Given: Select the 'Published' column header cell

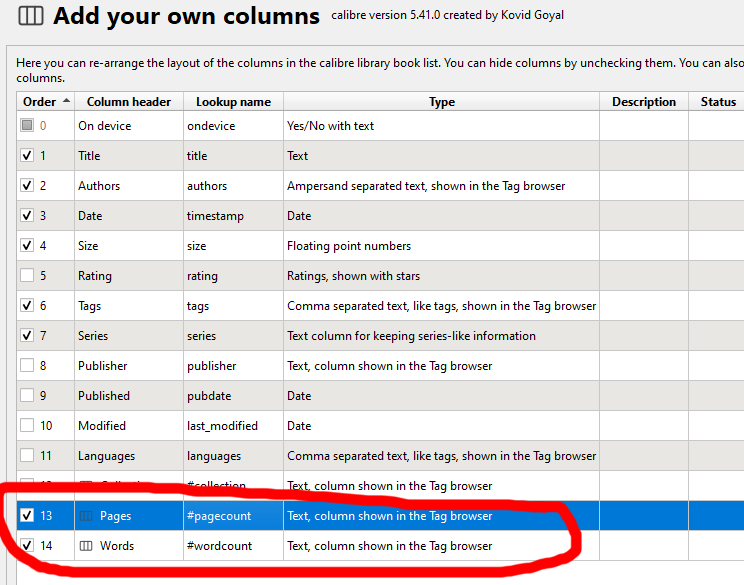Looking at the screenshot, I should (129, 396).
